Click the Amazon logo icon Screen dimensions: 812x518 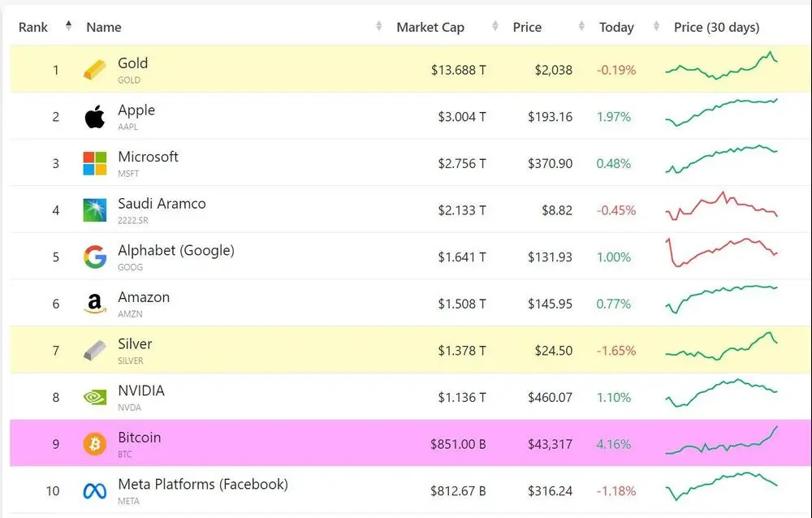(x=95, y=304)
